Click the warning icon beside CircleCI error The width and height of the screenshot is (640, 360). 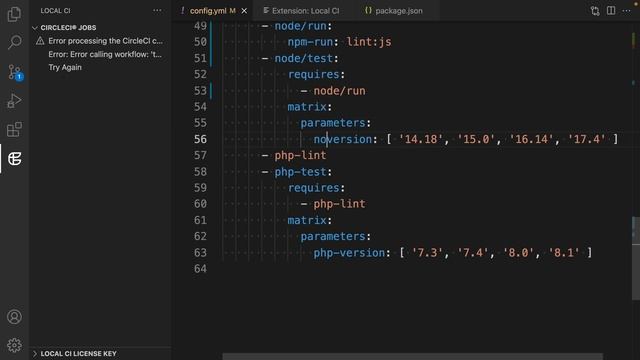[40, 41]
